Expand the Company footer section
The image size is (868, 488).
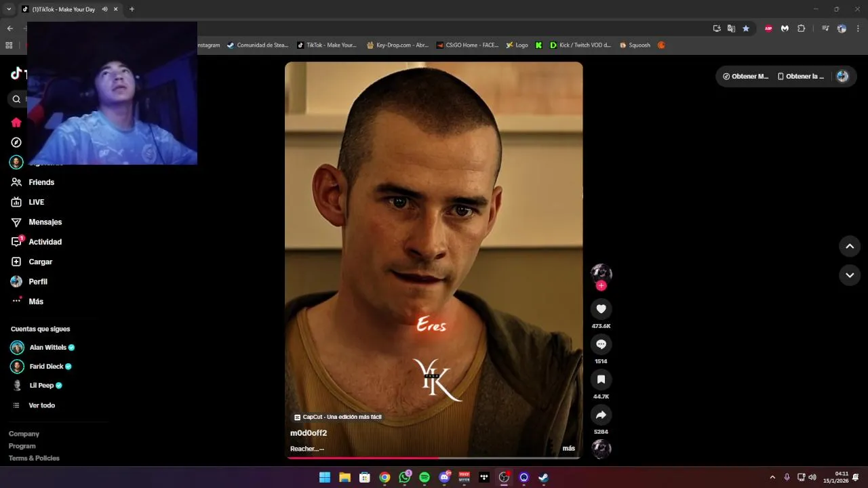click(24, 434)
